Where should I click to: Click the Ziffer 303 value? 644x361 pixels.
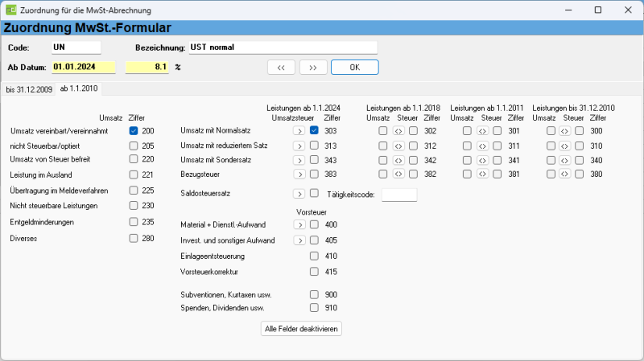(x=331, y=131)
